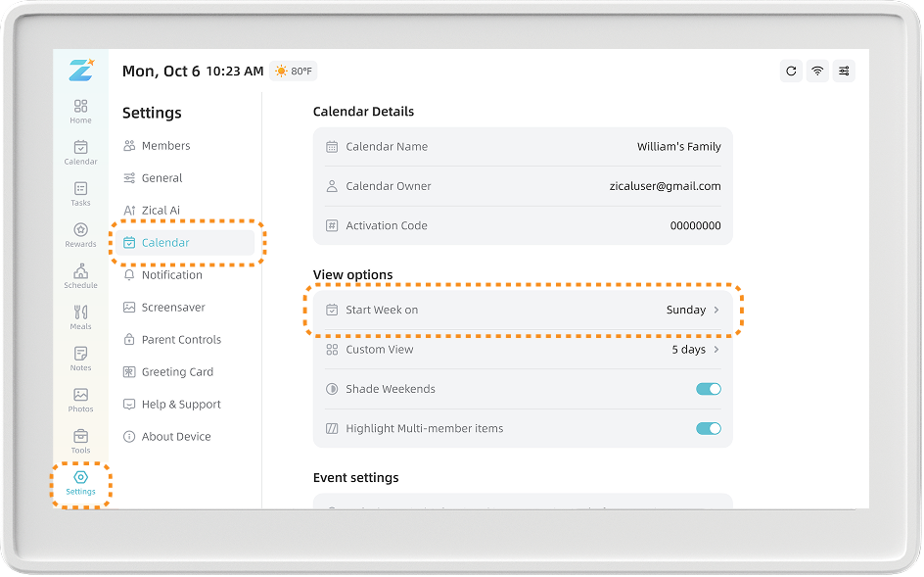This screenshot has height=577, width=924.
Task: Click the Activation Code row
Action: [x=523, y=226]
